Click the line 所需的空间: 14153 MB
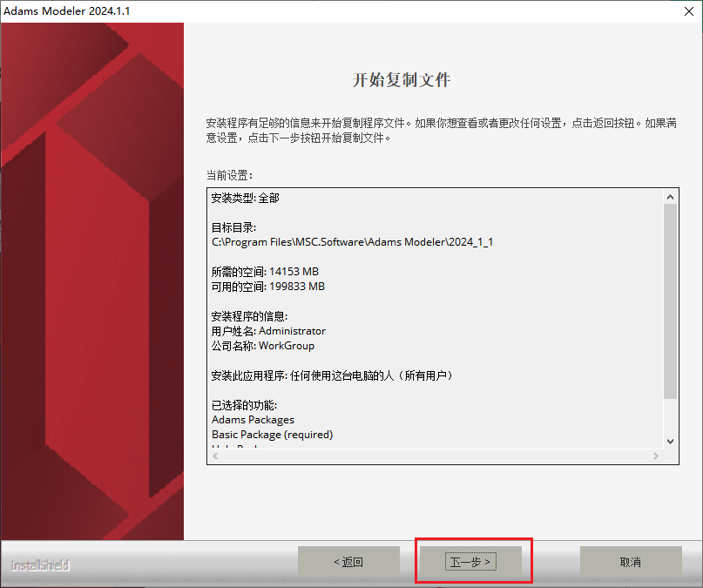The height and width of the screenshot is (588, 703). click(265, 272)
